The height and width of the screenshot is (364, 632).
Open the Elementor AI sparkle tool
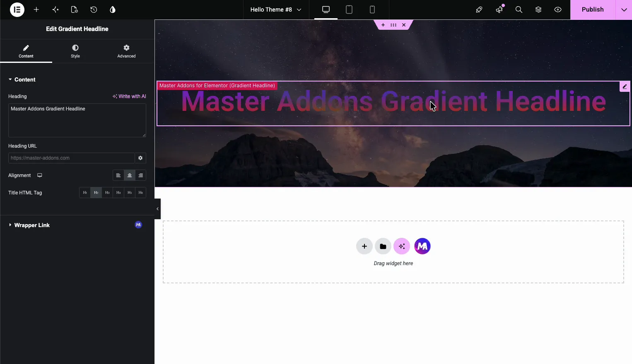[x=55, y=10]
